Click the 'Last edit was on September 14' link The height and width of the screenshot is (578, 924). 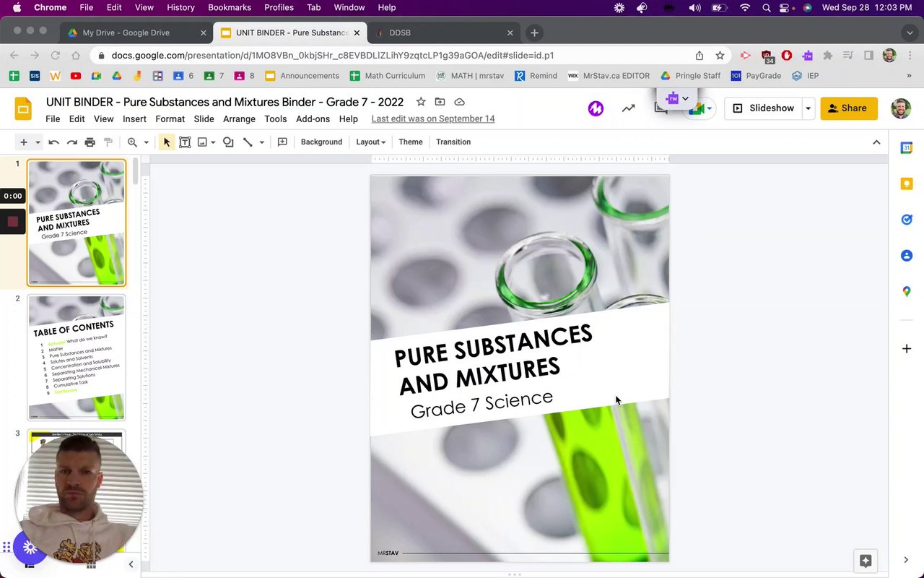pyautogui.click(x=433, y=119)
